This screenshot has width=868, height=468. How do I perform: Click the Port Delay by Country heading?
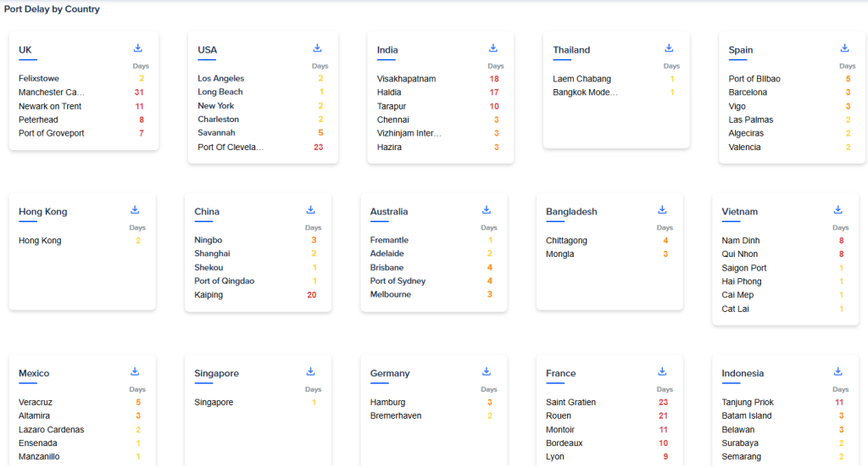(x=52, y=9)
